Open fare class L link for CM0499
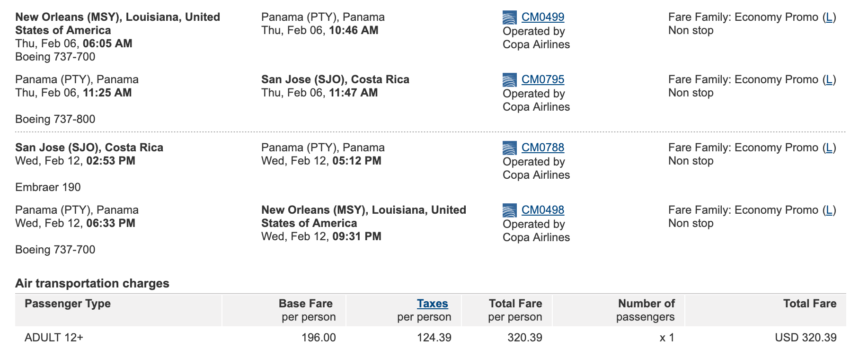This screenshot has width=868, height=348. tap(828, 17)
